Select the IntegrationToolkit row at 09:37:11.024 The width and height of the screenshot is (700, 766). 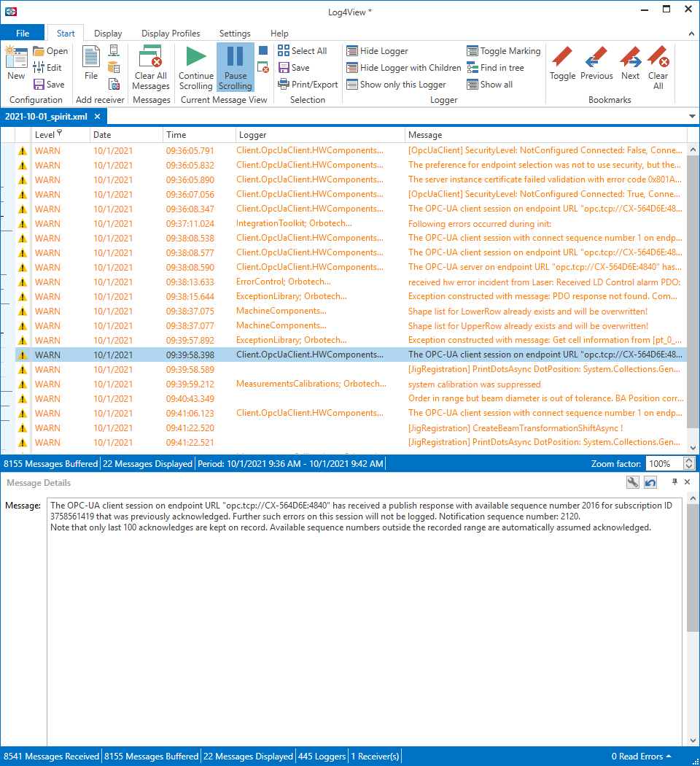(x=351, y=224)
